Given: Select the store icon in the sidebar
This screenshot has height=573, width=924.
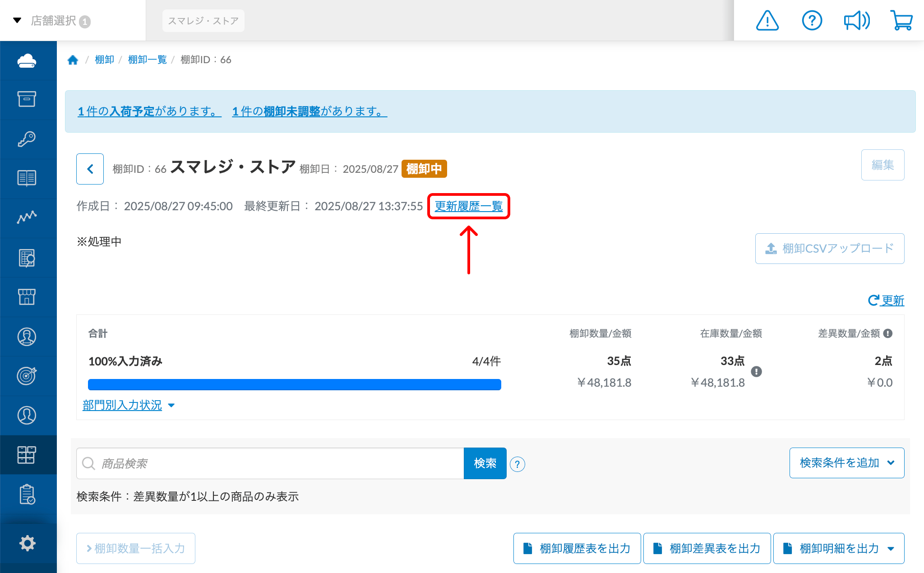Looking at the screenshot, I should click(x=28, y=297).
